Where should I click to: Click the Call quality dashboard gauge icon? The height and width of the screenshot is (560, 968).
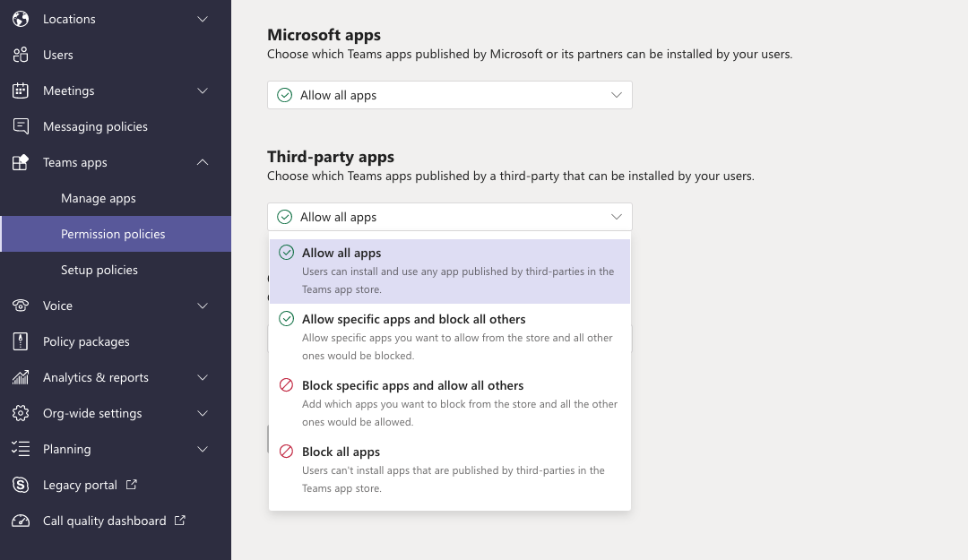(x=21, y=521)
